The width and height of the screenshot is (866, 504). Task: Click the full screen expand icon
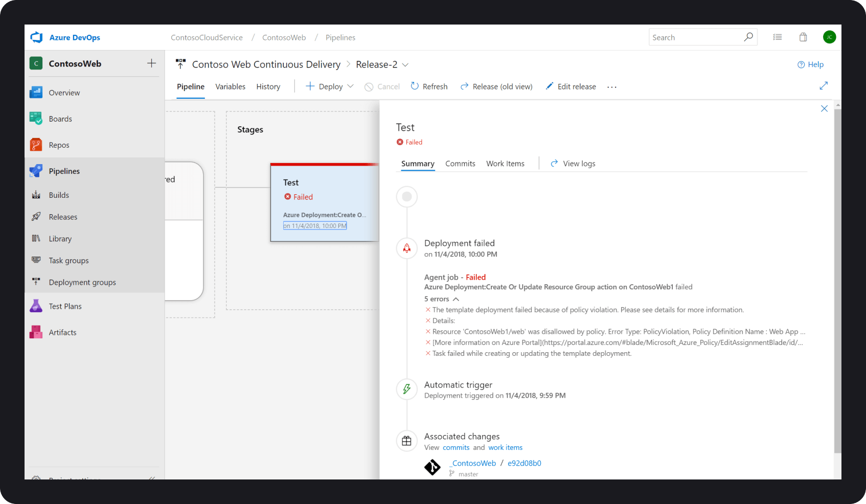click(x=823, y=86)
